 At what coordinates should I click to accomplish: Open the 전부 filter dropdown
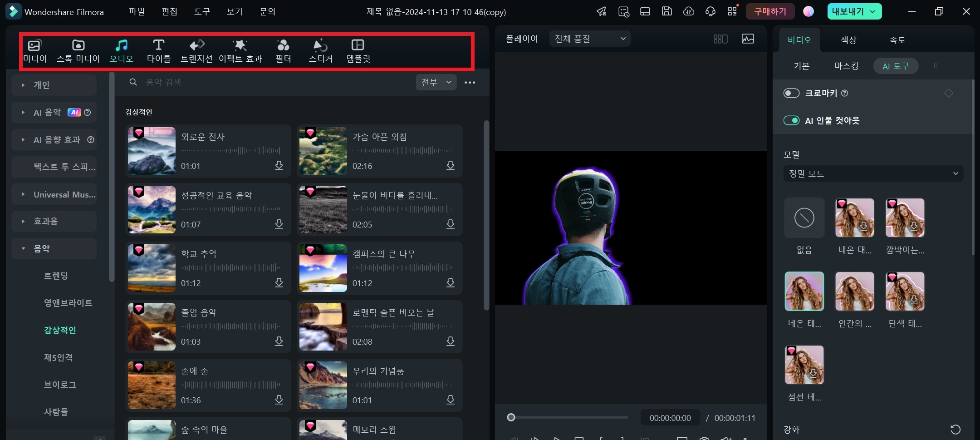pyautogui.click(x=436, y=82)
